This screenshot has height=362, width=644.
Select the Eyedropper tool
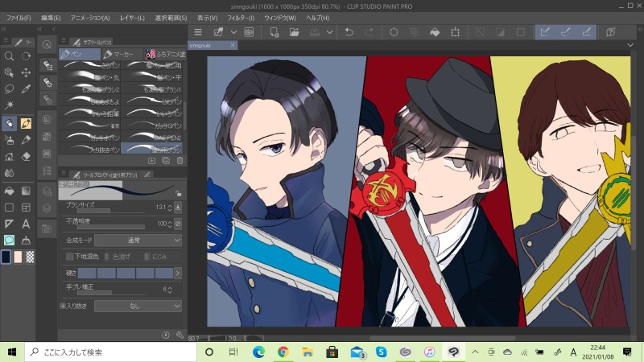(x=26, y=89)
